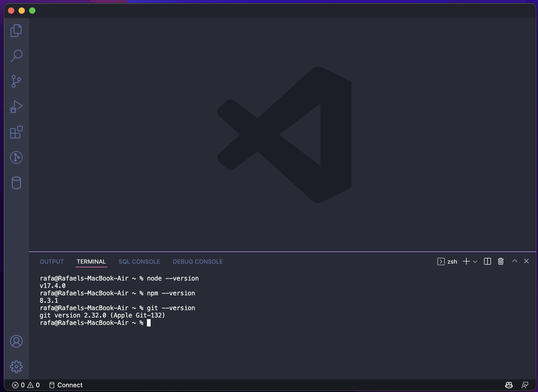
Task: Open errors and warnings in status bar
Action: [x=26, y=385]
